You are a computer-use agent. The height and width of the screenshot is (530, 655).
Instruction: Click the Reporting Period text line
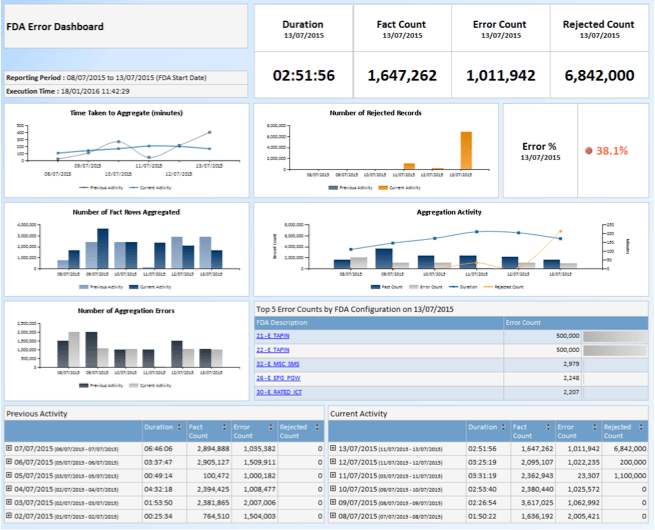tap(106, 78)
